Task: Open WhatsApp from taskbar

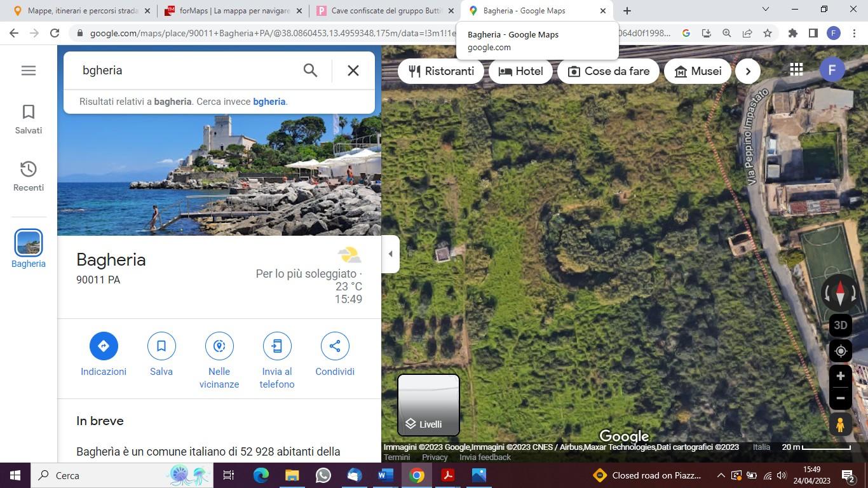Action: click(323, 475)
